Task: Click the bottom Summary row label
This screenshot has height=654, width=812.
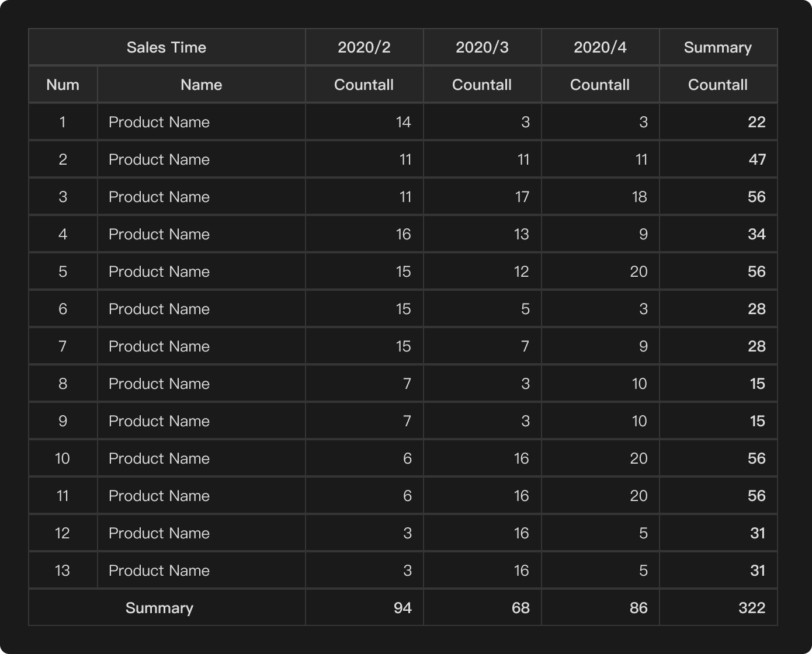Action: (159, 608)
